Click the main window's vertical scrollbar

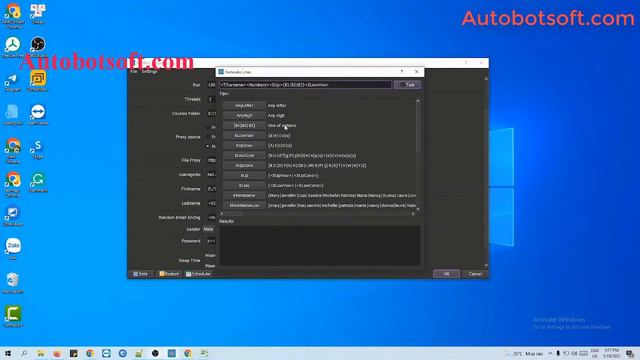(486, 171)
